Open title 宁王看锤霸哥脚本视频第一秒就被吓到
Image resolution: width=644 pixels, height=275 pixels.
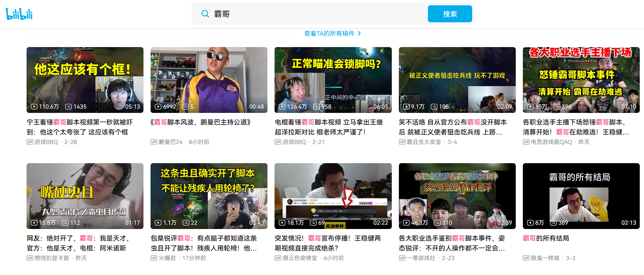80,127
